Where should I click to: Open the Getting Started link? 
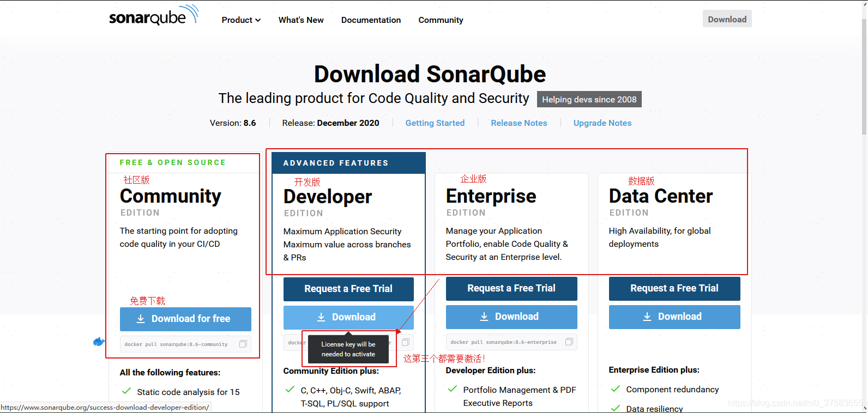(x=435, y=123)
